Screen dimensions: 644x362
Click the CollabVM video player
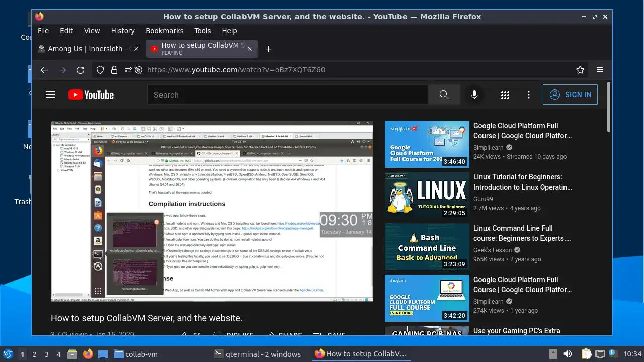(212, 211)
